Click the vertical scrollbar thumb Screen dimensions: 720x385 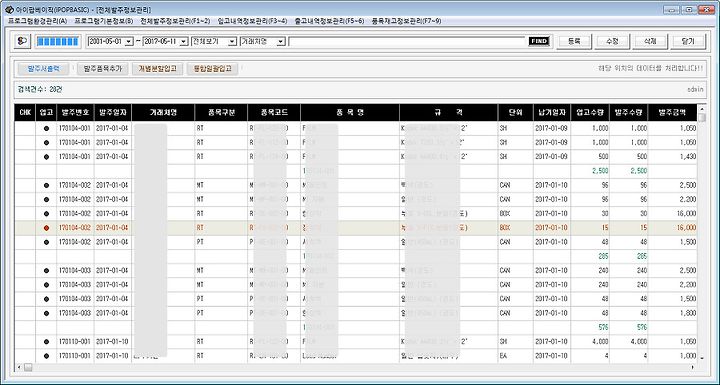pyautogui.click(x=702, y=118)
